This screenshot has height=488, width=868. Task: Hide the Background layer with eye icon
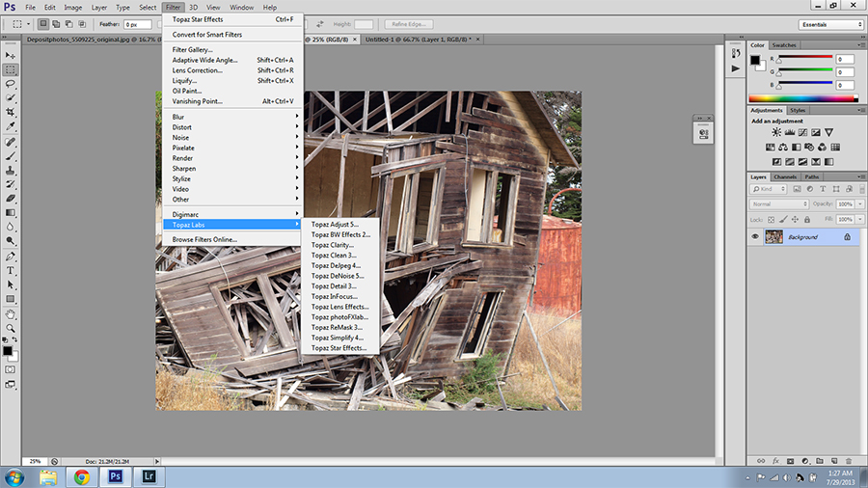[x=755, y=236]
